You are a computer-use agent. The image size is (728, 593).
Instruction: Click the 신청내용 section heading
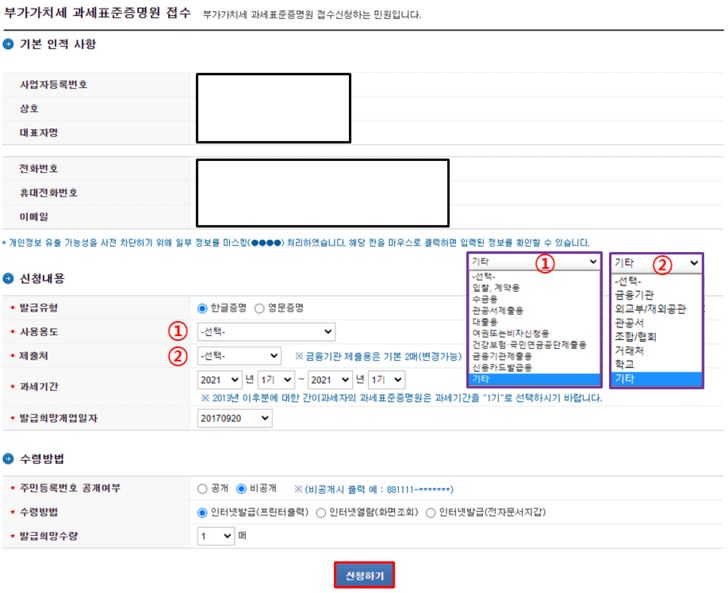coord(42,279)
